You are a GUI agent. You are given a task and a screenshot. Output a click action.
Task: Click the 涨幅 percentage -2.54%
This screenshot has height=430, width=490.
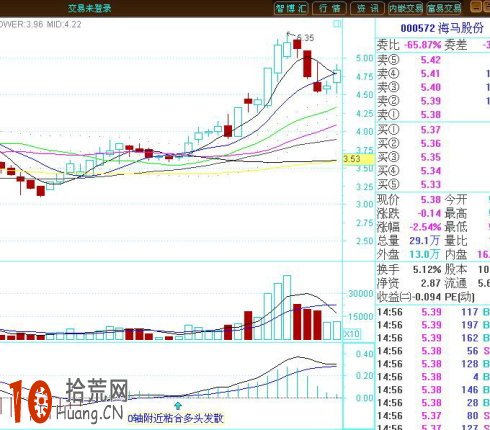pos(425,227)
